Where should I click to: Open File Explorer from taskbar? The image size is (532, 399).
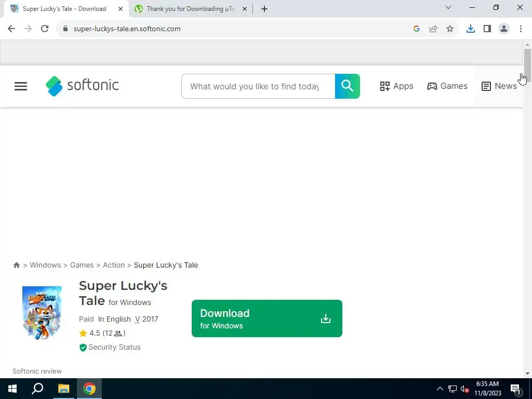pos(63,389)
